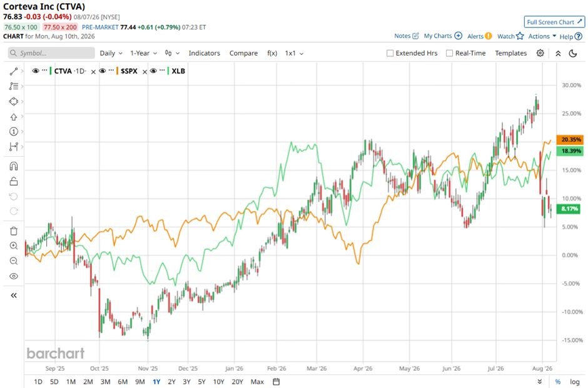This screenshot has height=388, width=588.
Task: Expand bottom panel double chevron down
Action: [x=540, y=382]
